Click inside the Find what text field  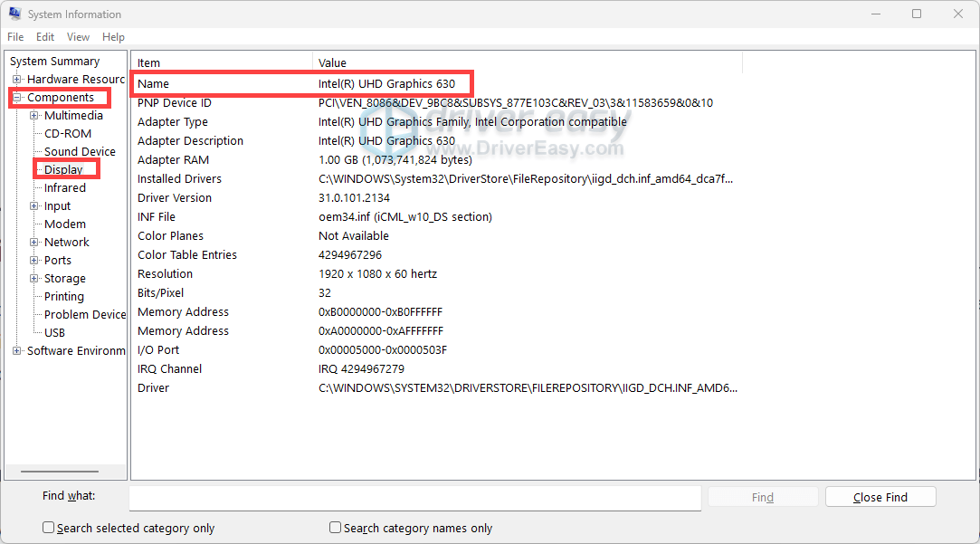point(414,498)
